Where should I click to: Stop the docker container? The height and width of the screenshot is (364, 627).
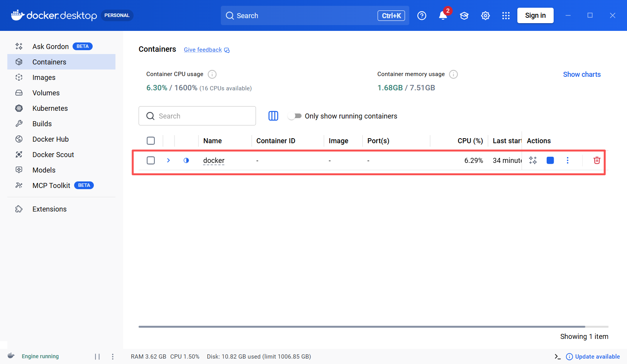click(550, 160)
